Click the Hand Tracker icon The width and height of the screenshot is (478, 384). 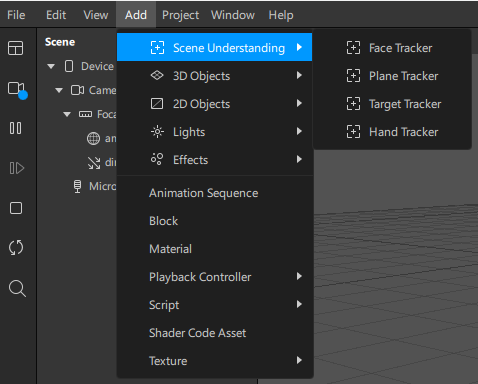point(353,132)
